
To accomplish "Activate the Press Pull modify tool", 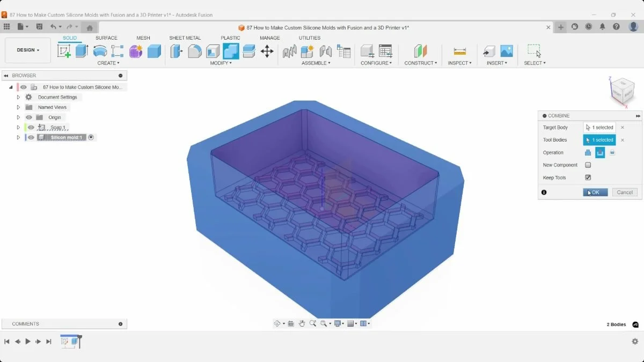I will [x=177, y=51].
